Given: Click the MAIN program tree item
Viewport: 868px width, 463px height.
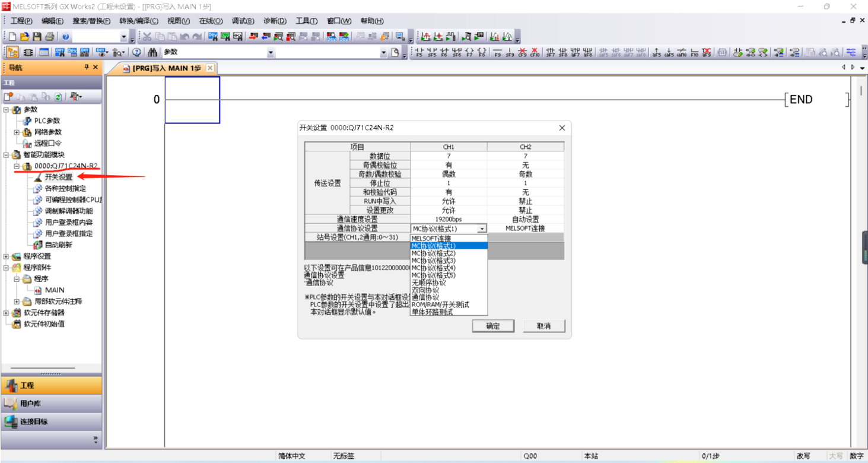Looking at the screenshot, I should (x=55, y=290).
